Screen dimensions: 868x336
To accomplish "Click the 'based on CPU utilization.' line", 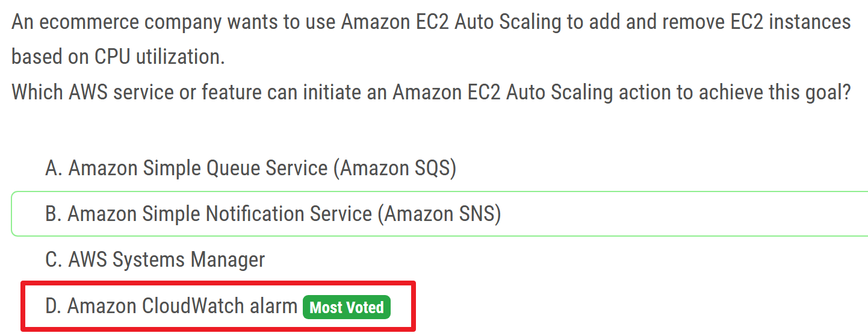I will point(118,57).
